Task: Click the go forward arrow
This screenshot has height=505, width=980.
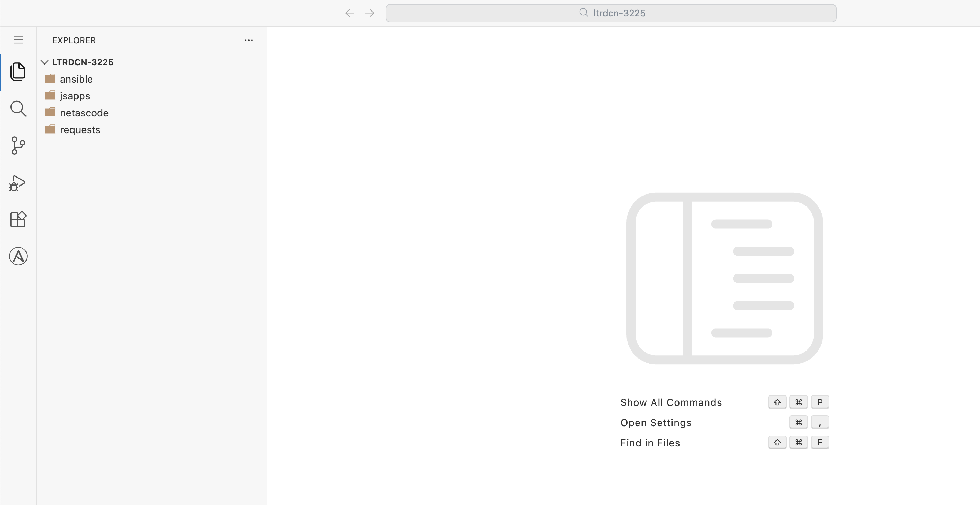Action: pos(369,13)
